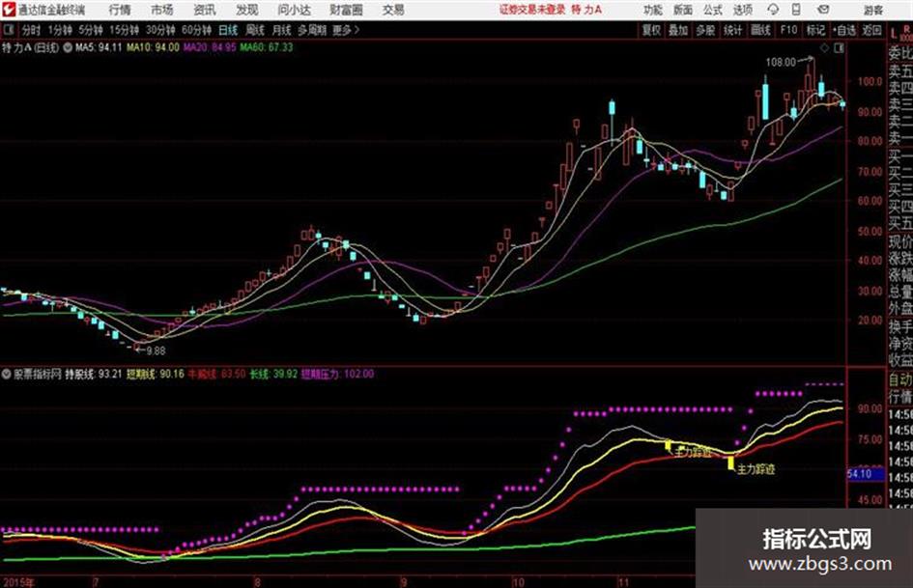
Task: Switch to 15分钟 period
Action: (124, 30)
